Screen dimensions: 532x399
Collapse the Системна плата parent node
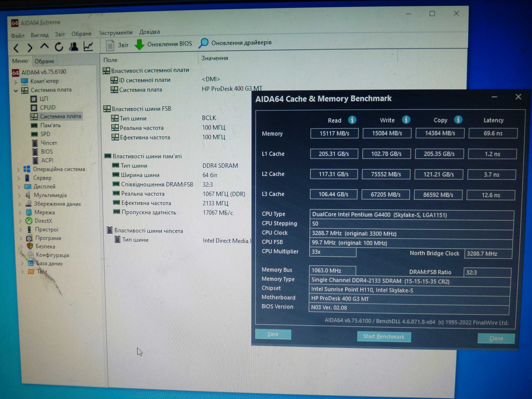pos(16,91)
